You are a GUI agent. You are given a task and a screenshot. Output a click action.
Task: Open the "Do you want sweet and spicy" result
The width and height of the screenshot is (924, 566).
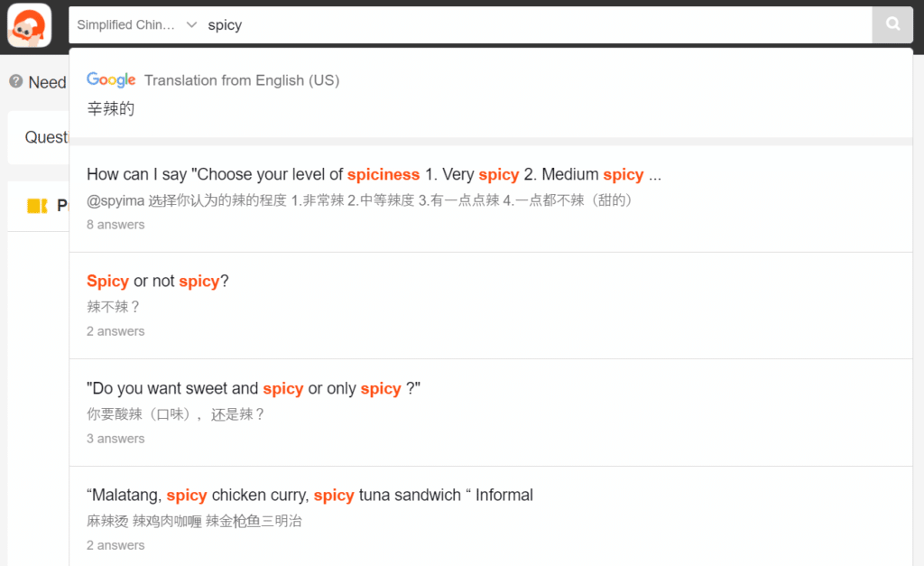(x=254, y=388)
